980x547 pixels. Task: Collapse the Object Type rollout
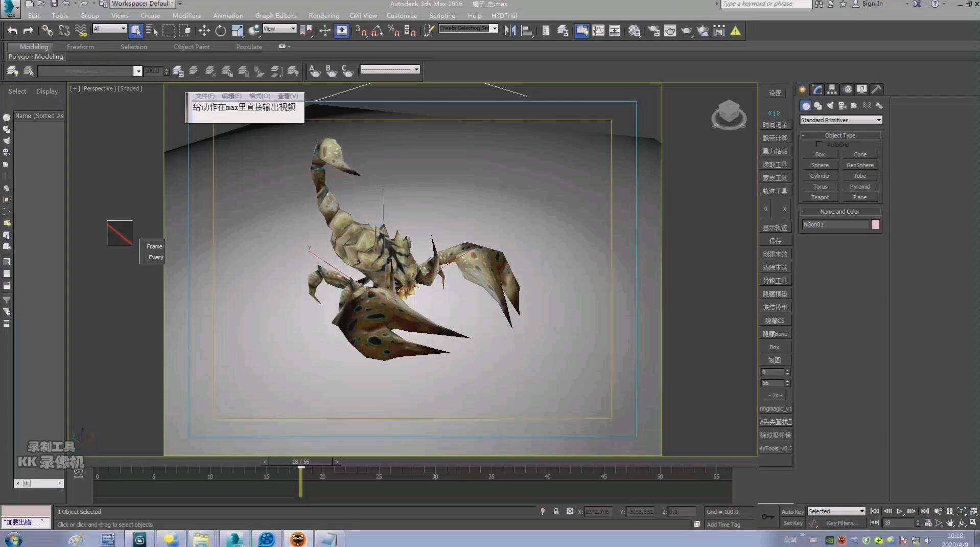tap(839, 135)
